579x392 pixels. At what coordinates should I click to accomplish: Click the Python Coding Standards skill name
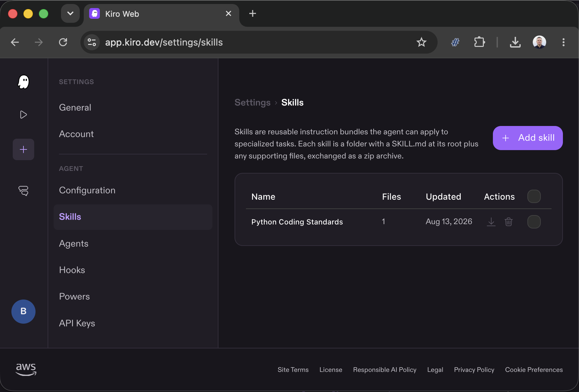point(297,222)
